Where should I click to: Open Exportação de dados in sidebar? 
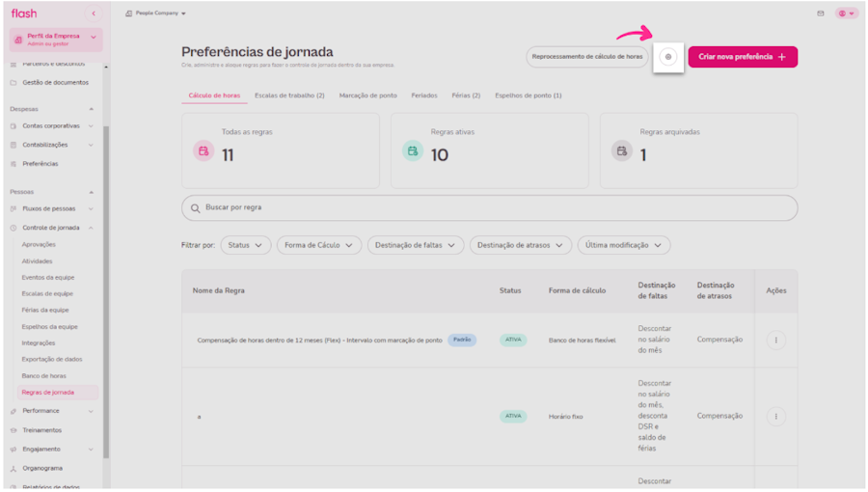52,359
